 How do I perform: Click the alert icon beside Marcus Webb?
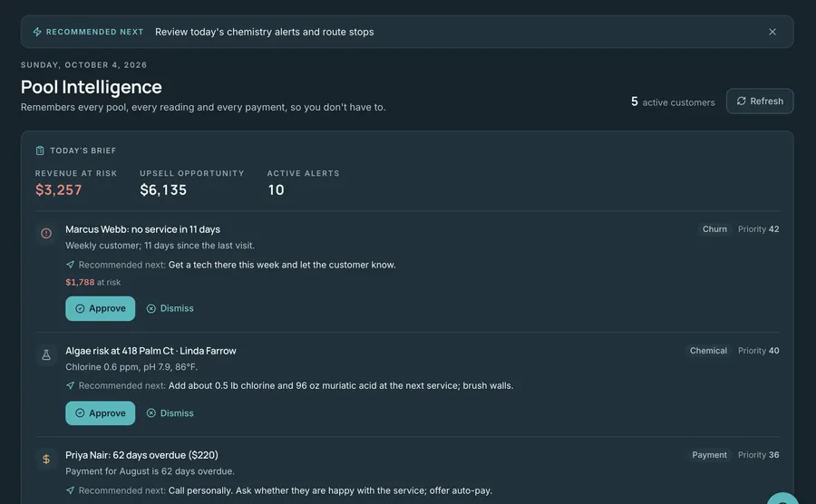[x=46, y=233]
